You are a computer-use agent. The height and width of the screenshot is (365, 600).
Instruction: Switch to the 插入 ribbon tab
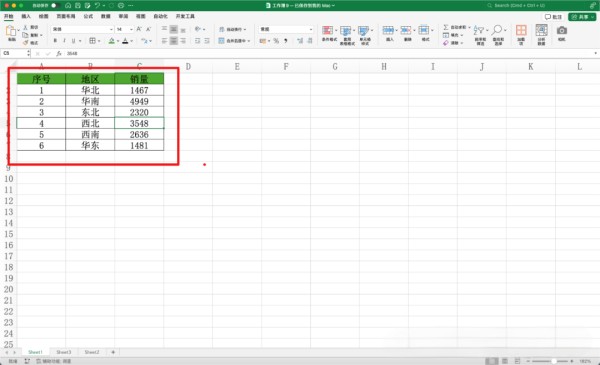pos(26,16)
